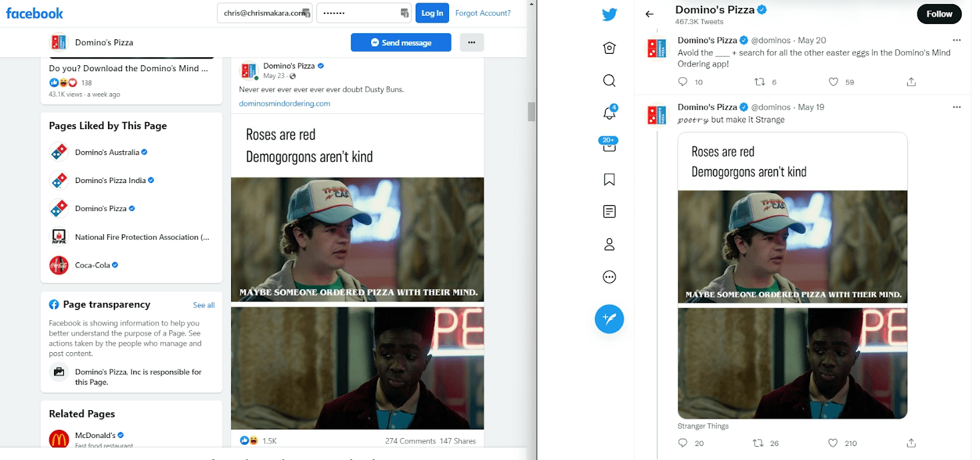
Task: Open the 274 Comments on Facebook post
Action: coord(410,441)
